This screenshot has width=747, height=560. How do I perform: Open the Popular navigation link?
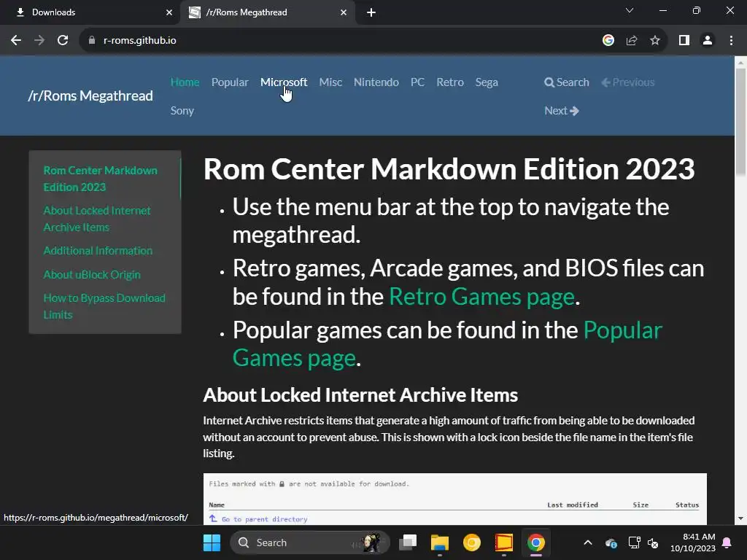pyautogui.click(x=230, y=82)
